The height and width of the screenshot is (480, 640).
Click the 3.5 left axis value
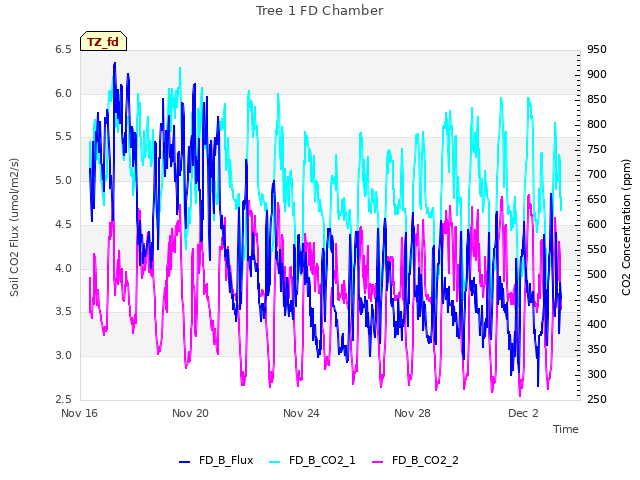[63, 311]
